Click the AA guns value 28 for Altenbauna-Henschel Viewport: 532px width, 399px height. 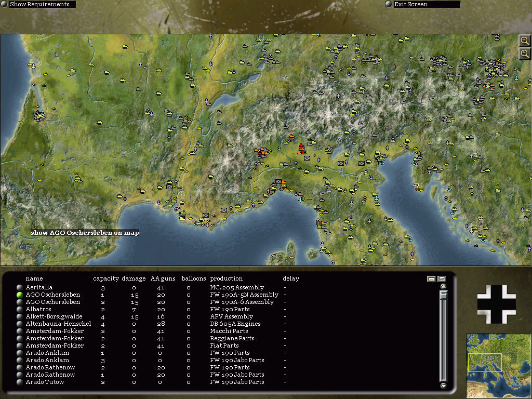click(x=161, y=324)
